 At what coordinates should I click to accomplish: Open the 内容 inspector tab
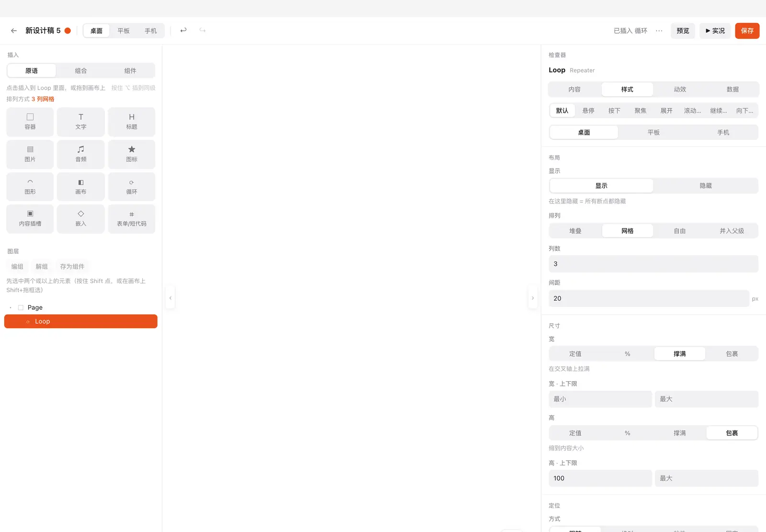[574, 90]
